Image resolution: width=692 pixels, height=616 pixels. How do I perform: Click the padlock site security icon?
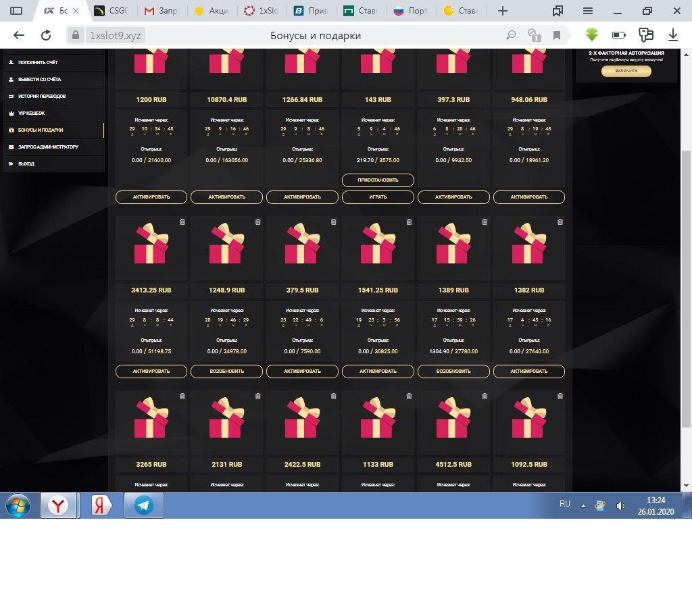click(x=76, y=35)
